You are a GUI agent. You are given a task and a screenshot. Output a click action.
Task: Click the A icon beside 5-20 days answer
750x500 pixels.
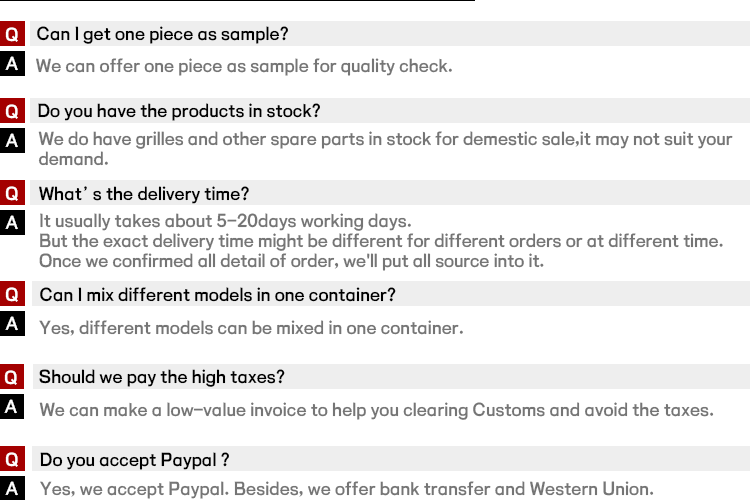coord(12,223)
